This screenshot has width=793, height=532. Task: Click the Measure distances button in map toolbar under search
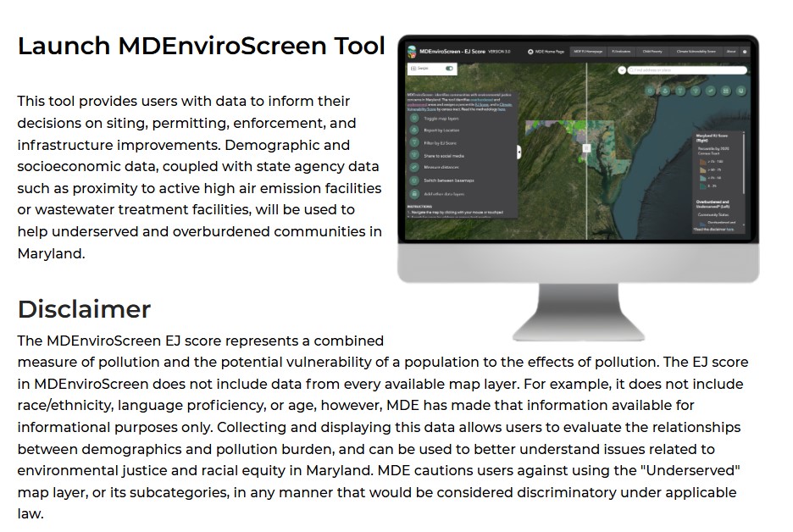(x=711, y=91)
